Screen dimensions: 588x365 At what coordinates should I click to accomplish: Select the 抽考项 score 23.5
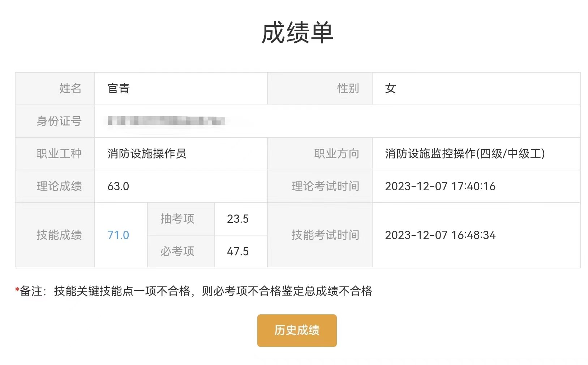pyautogui.click(x=238, y=219)
